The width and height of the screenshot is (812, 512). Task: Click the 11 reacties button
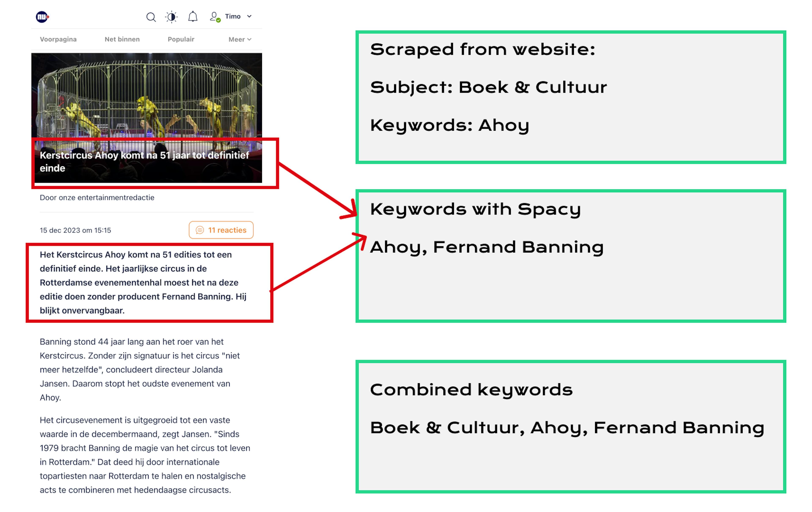click(221, 230)
